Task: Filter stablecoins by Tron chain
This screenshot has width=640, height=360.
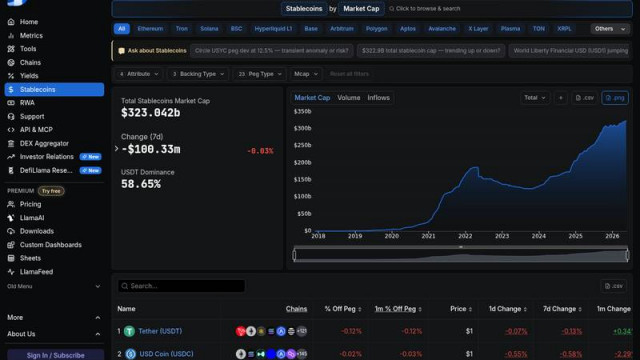Action: point(182,29)
